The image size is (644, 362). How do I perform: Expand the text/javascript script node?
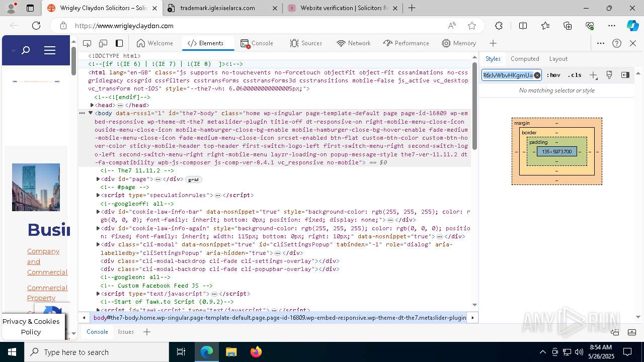98,294
